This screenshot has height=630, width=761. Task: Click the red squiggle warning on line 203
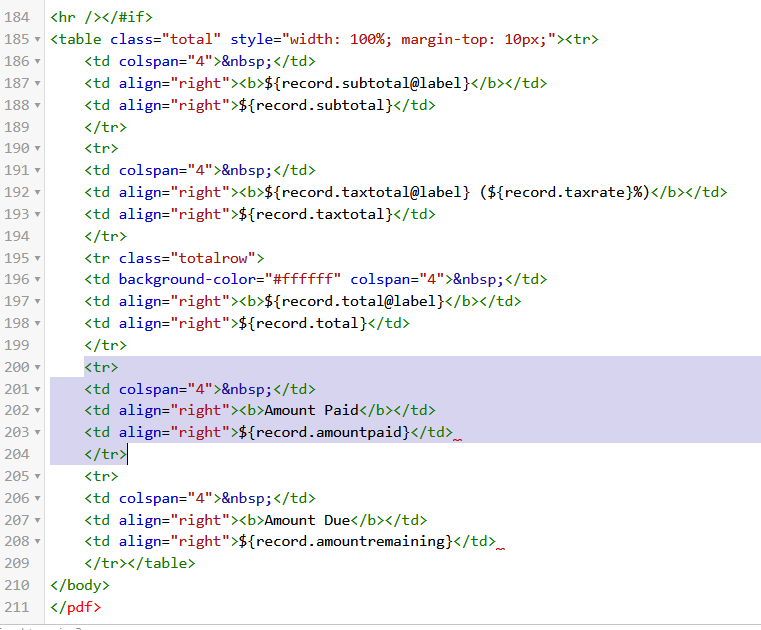[x=457, y=440]
